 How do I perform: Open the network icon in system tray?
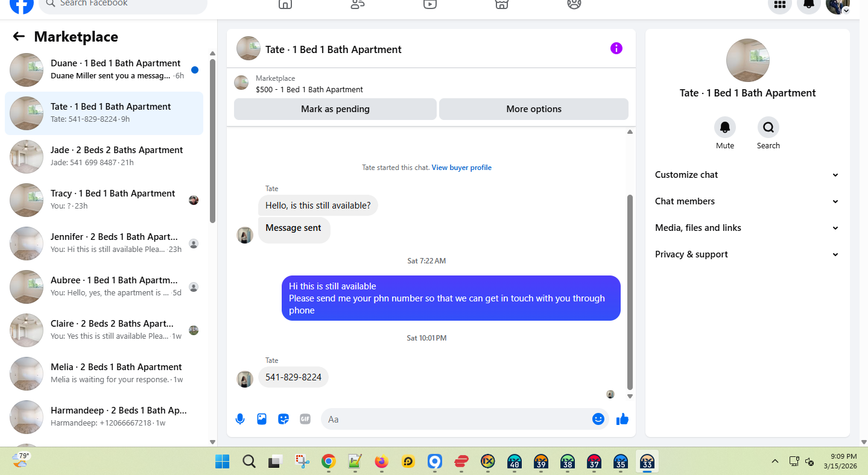[x=794, y=462]
